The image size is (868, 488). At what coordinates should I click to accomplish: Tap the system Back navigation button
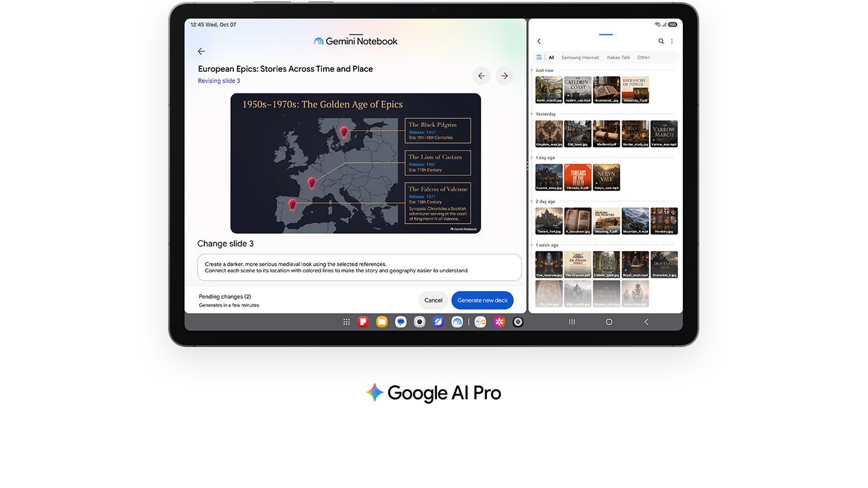point(646,322)
